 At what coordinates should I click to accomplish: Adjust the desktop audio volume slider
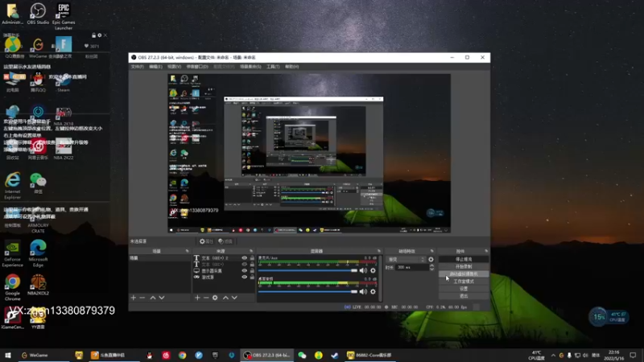pyautogui.click(x=308, y=291)
